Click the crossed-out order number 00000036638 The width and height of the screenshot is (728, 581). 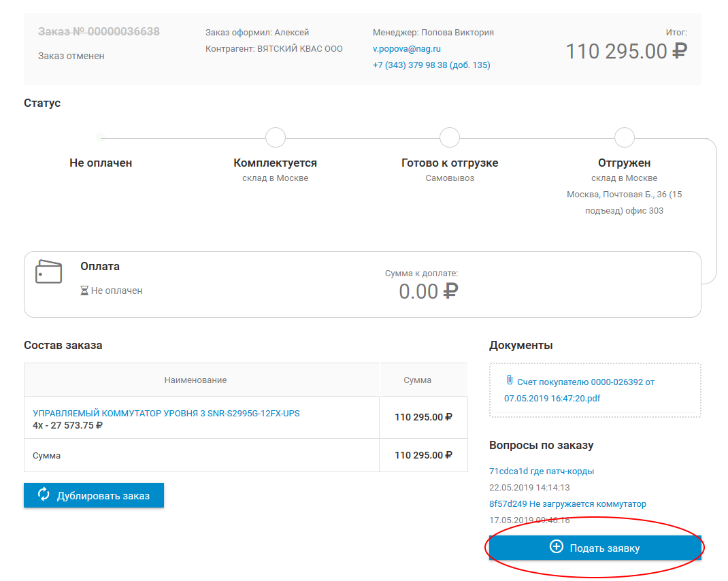coord(99,32)
